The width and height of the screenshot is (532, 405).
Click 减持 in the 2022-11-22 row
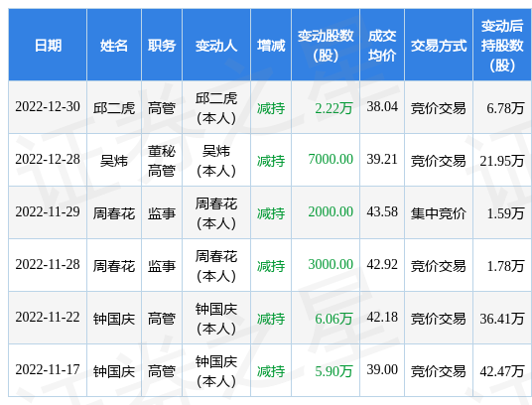(x=271, y=319)
